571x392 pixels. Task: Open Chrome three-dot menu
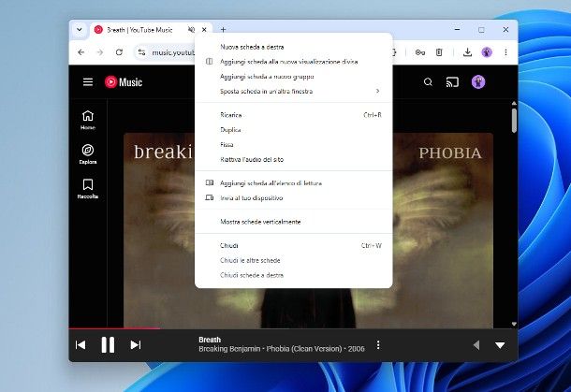point(505,52)
